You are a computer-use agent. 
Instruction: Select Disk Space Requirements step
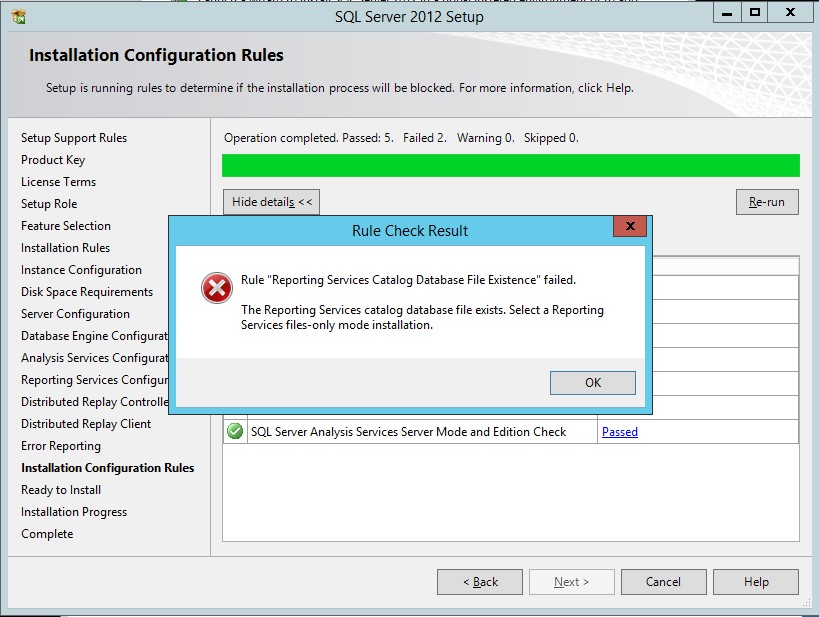(87, 292)
